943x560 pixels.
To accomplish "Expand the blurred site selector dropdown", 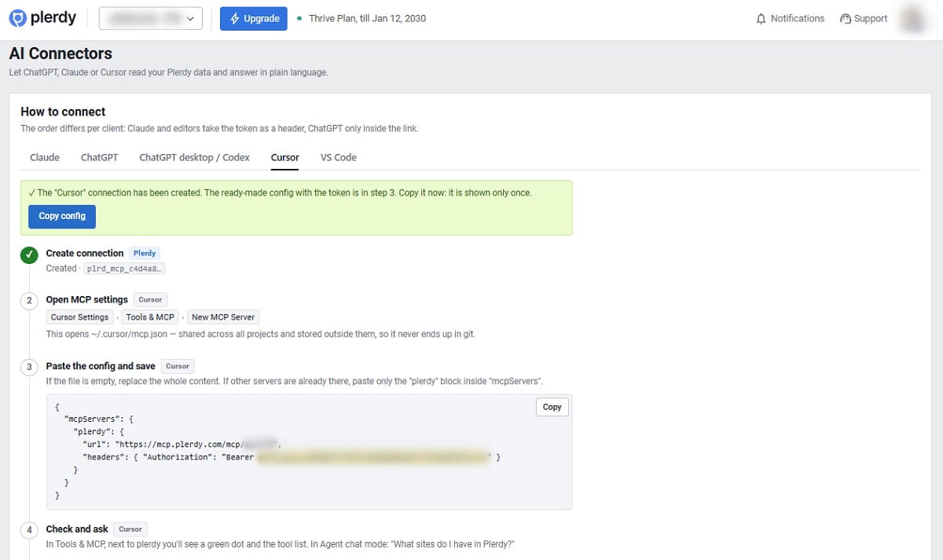I will [x=151, y=18].
